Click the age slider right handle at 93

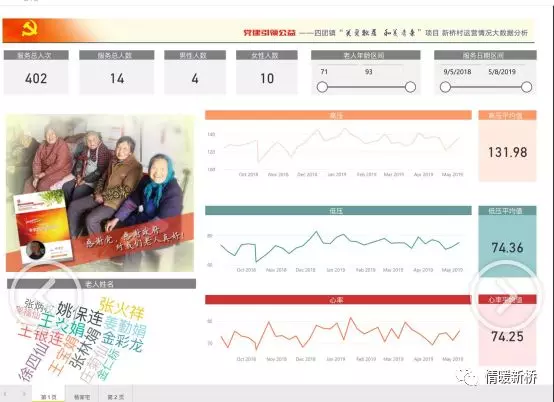410,87
